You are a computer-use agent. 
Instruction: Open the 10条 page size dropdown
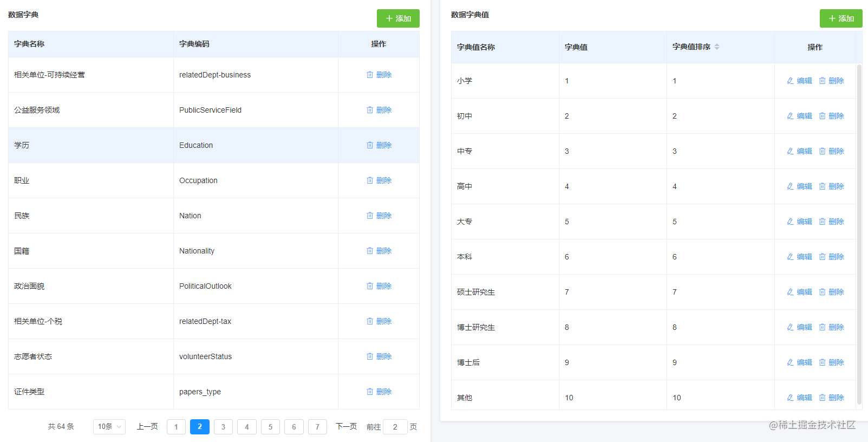point(109,427)
